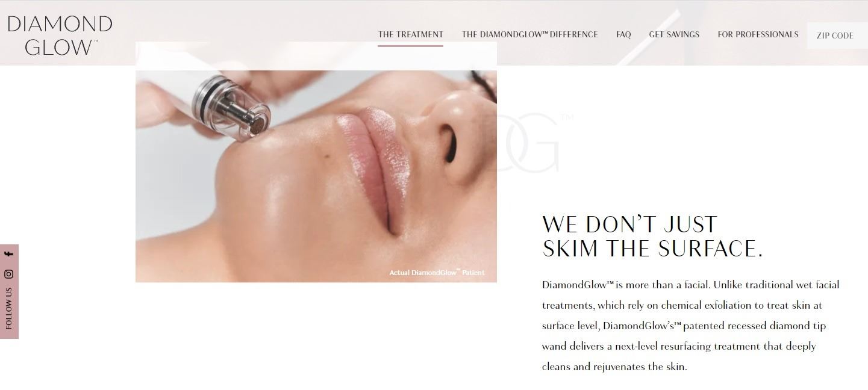Click the paragraph starting DiamondGlow is more
This screenshot has height=390, width=868.
pos(691,326)
